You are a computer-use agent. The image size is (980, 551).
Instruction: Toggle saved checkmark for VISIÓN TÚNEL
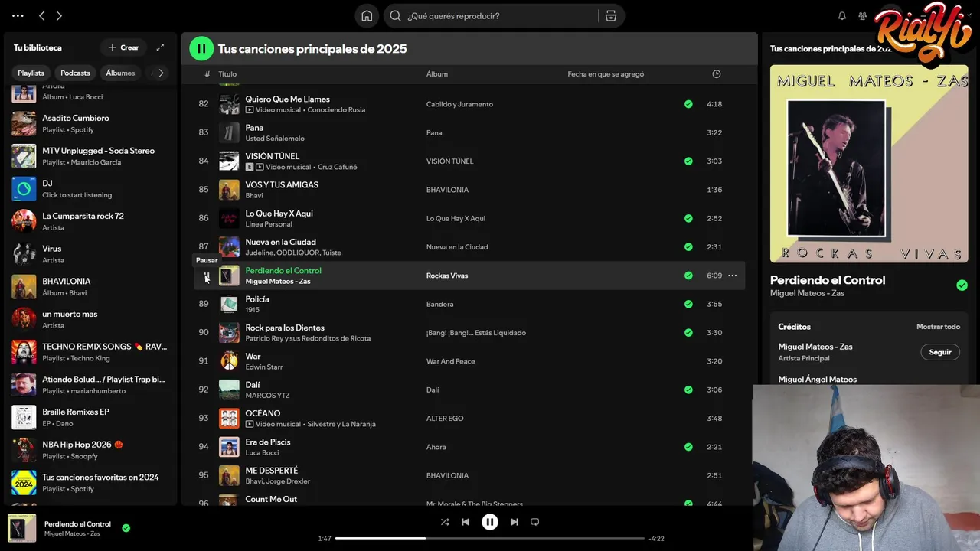[688, 161]
